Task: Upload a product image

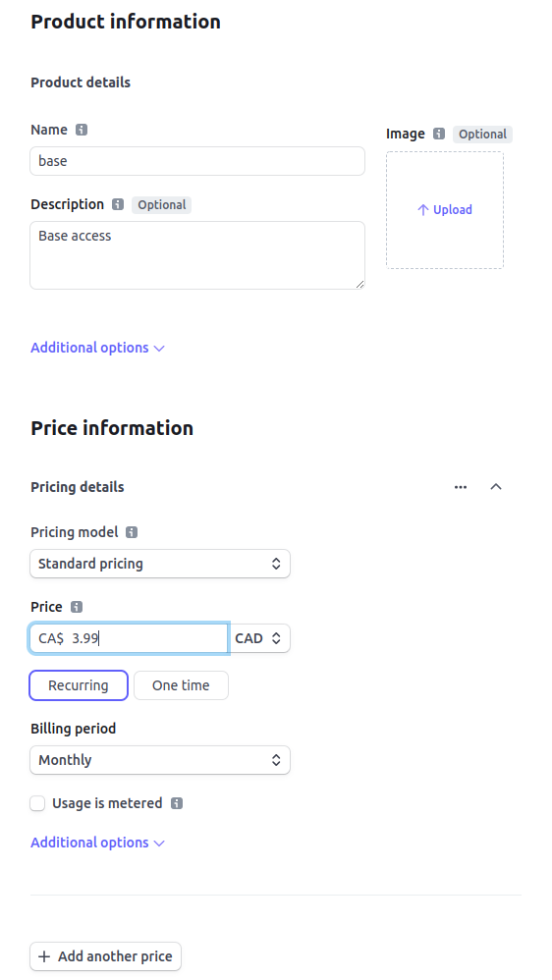Action: click(445, 210)
